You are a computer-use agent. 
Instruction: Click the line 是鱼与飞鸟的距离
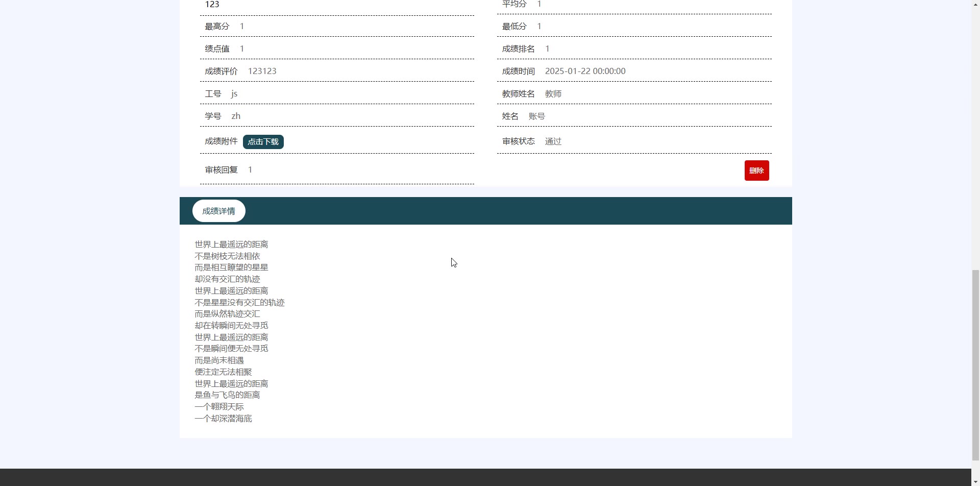coord(227,395)
